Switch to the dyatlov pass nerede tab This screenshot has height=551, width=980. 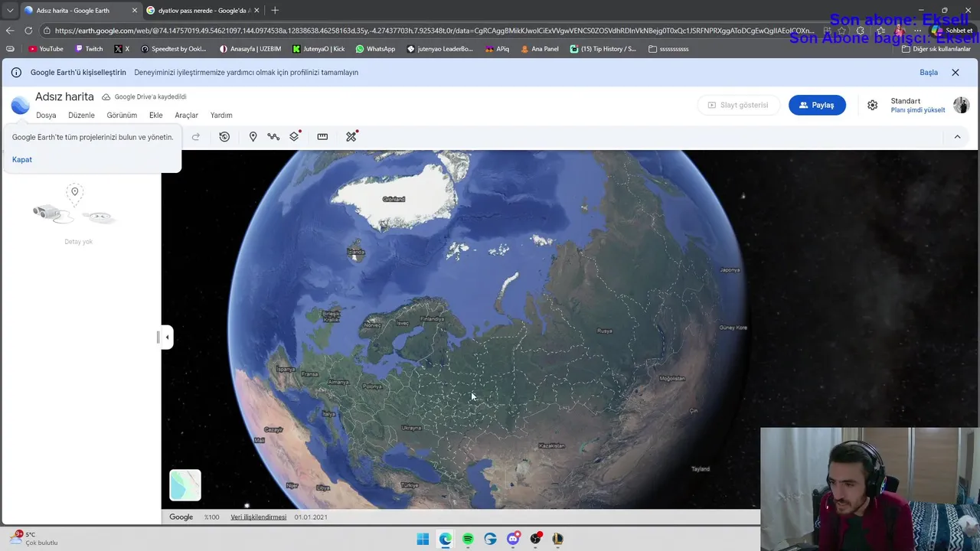click(203, 11)
